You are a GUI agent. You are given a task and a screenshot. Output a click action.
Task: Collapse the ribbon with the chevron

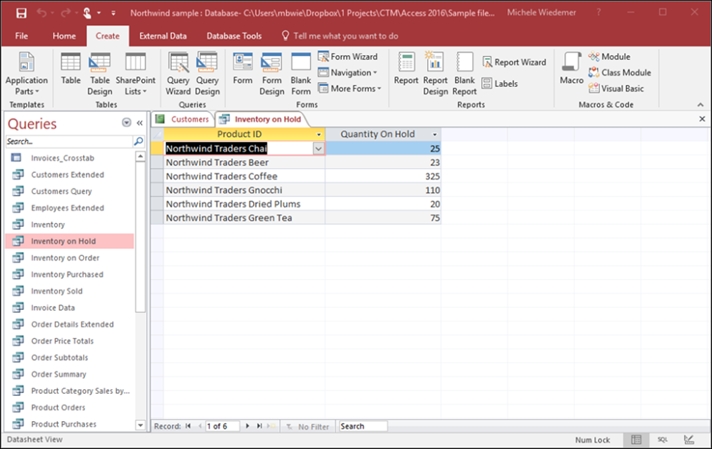[701, 105]
